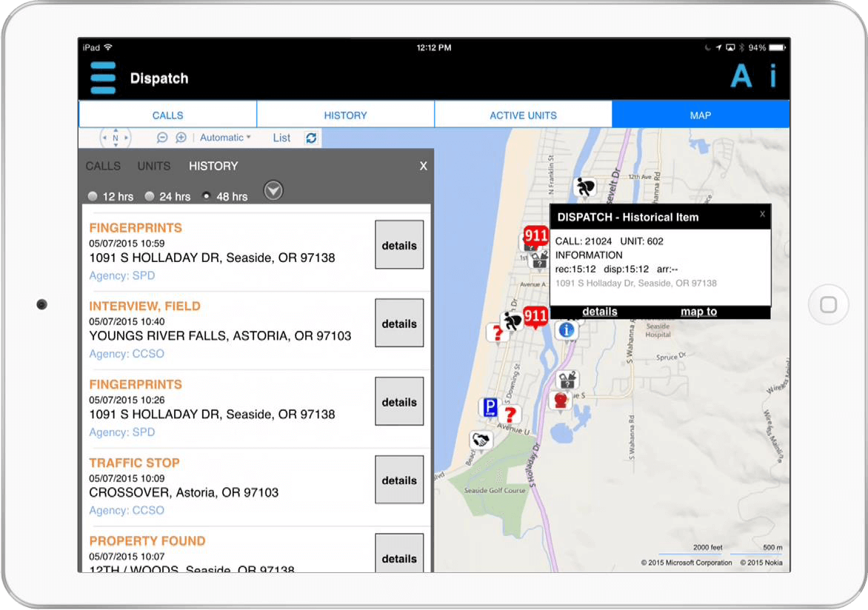
Task: Click the Seaside Golf Course map label
Action: (495, 490)
